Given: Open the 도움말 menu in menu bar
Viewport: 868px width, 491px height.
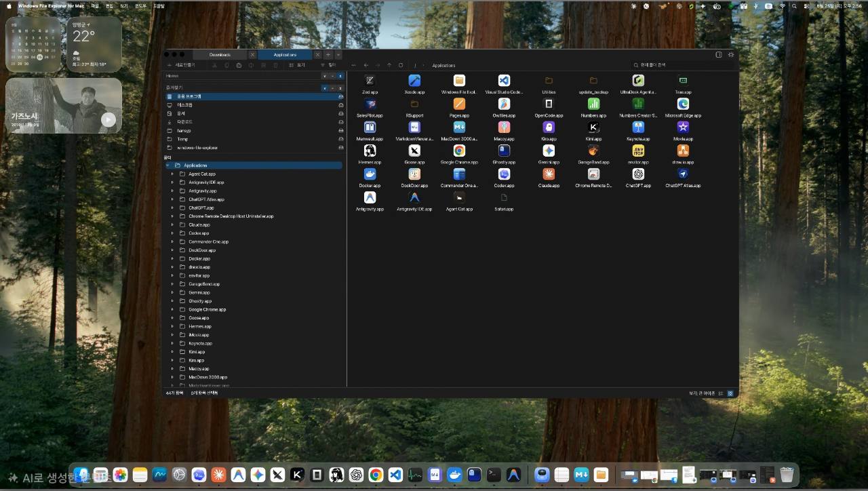Looking at the screenshot, I should (159, 5).
